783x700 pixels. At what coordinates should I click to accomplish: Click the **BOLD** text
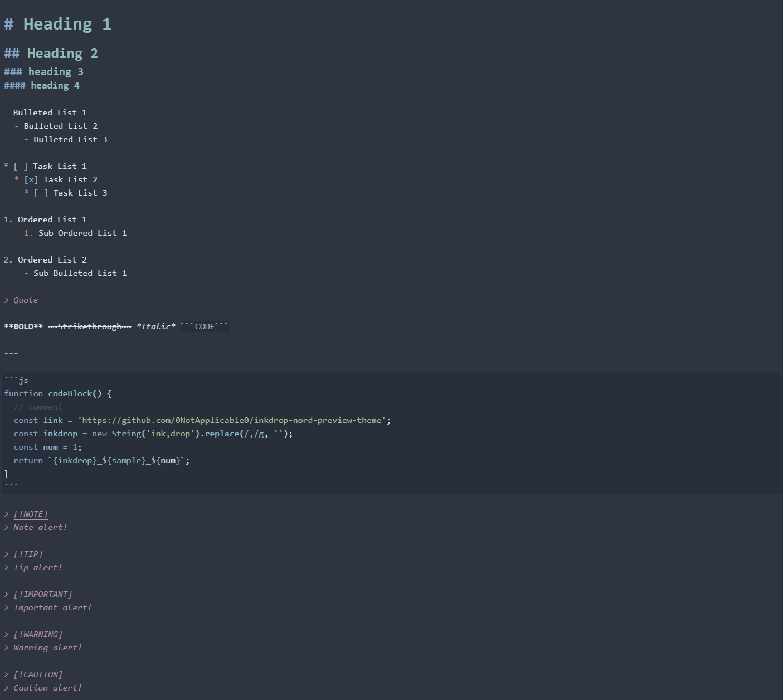tap(23, 327)
